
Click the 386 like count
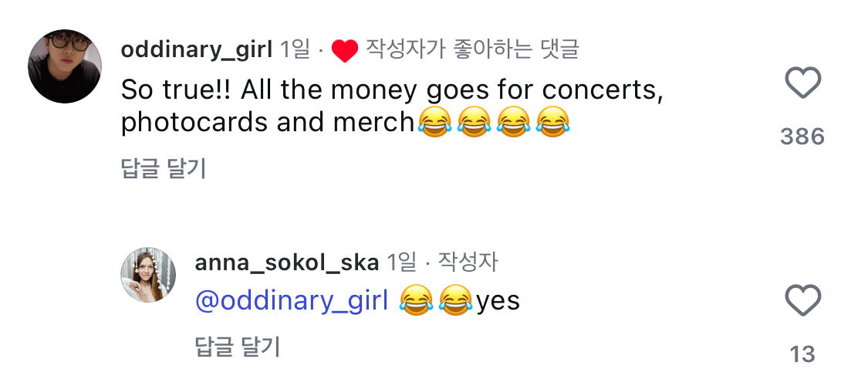click(802, 137)
